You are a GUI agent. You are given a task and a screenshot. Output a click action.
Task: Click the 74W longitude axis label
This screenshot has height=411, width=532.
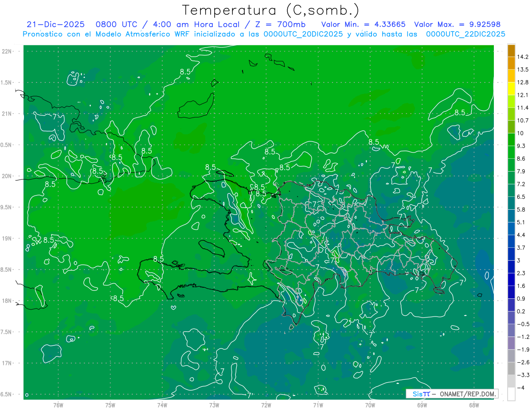pos(162,405)
